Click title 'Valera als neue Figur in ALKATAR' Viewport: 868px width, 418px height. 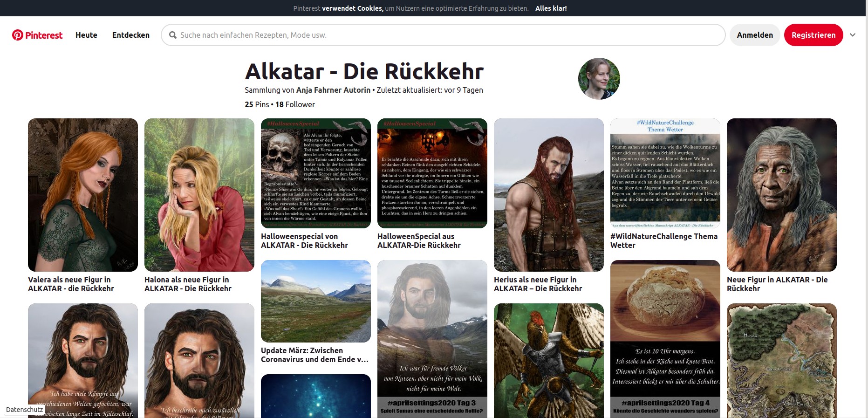[71, 284]
